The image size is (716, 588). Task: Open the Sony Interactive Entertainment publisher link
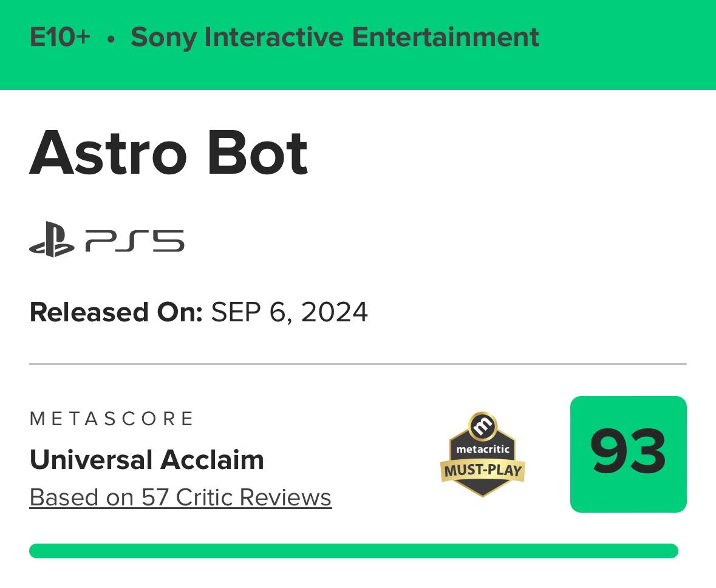pyautogui.click(x=335, y=37)
